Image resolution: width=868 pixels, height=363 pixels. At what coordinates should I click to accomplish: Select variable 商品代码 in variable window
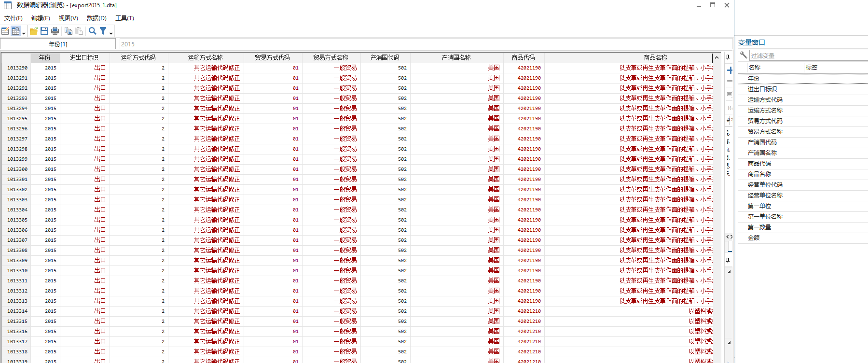pyautogui.click(x=803, y=163)
